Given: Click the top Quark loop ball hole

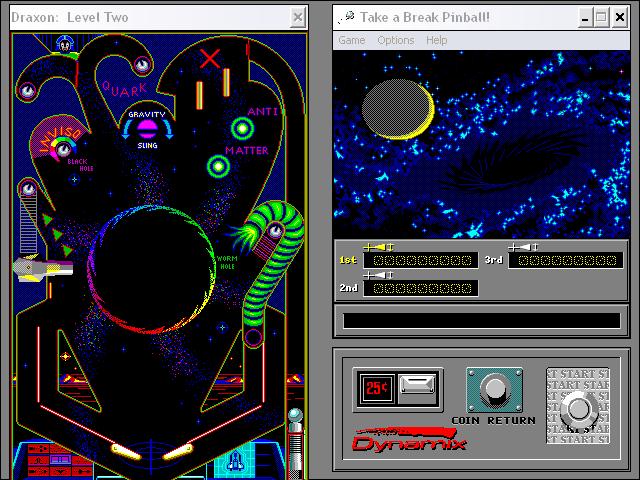Looking at the screenshot, I should click(x=142, y=64).
